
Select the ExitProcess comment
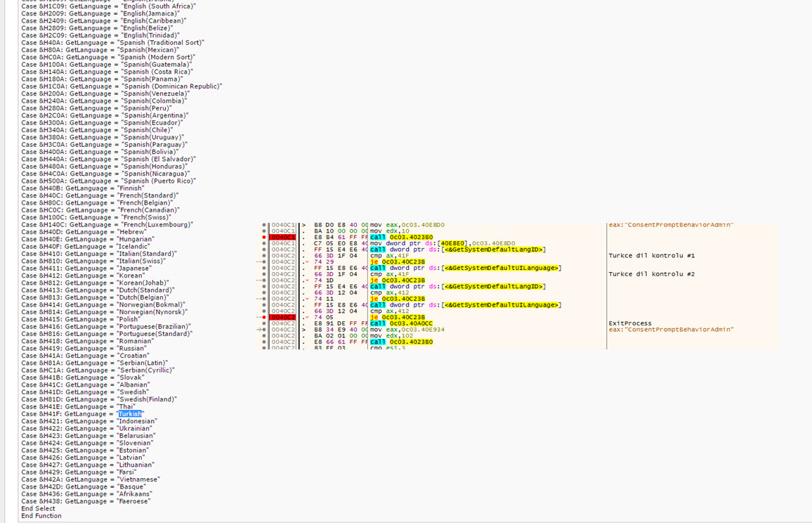629,323
